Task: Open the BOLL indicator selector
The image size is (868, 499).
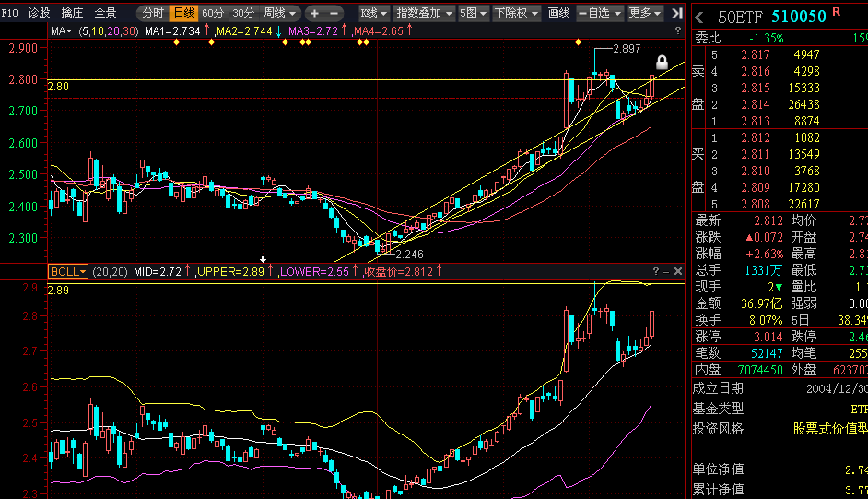Action: tap(68, 271)
